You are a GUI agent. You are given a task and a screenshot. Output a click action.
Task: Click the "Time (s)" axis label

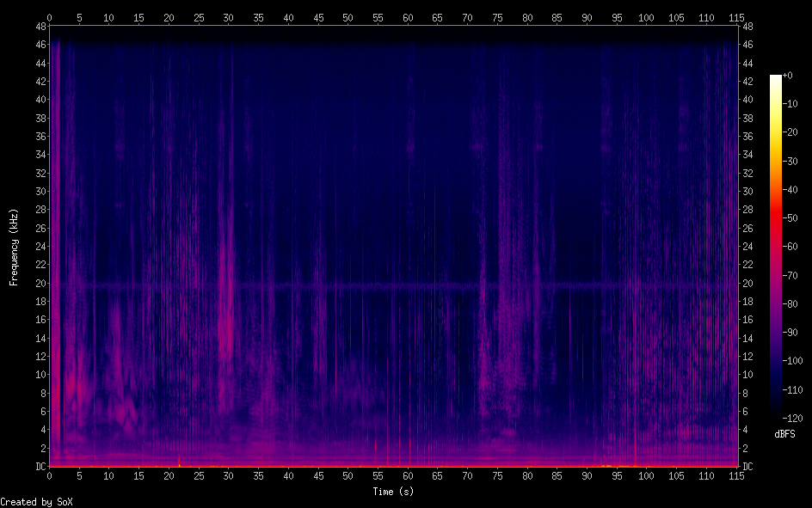pyautogui.click(x=394, y=492)
